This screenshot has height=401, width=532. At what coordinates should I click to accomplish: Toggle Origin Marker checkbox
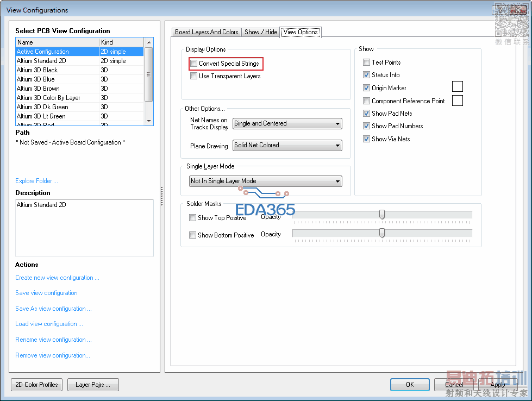(366, 88)
